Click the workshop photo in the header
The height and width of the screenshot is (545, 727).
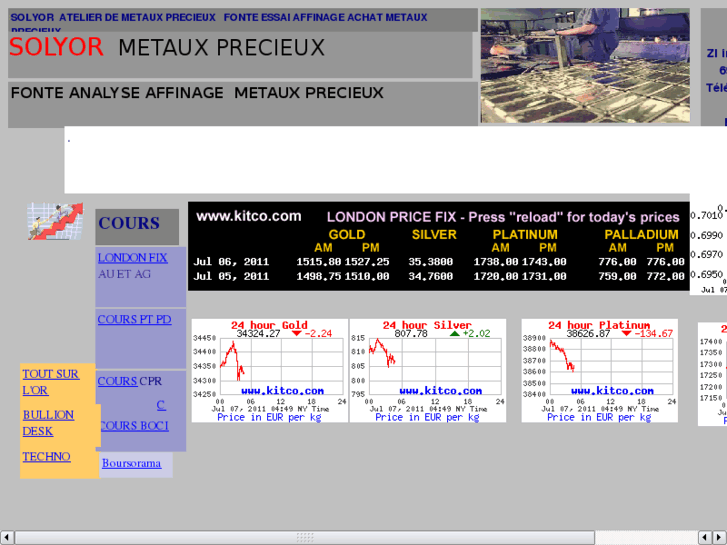pyautogui.click(x=585, y=65)
